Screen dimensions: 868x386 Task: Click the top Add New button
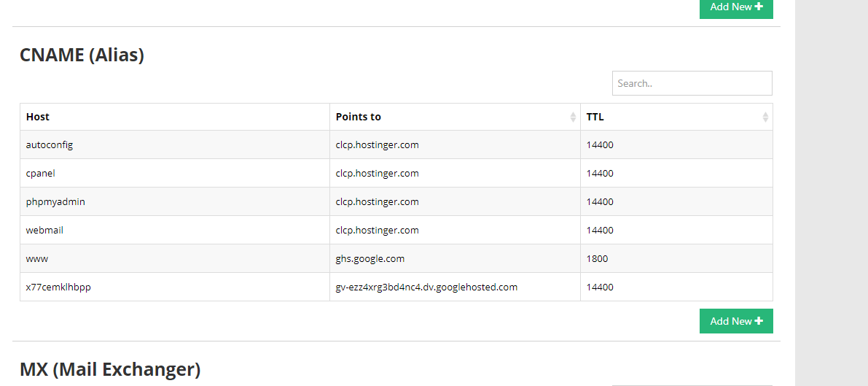tap(735, 7)
